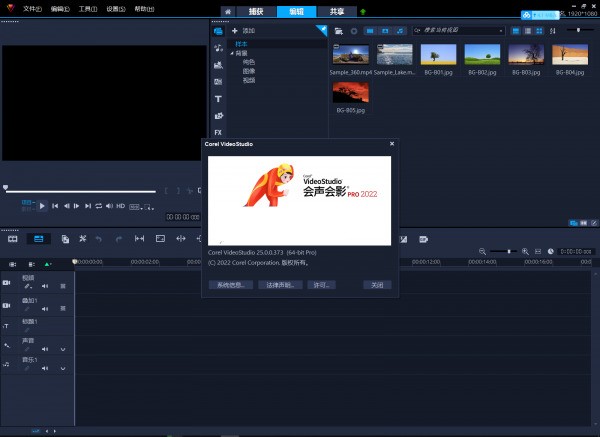600x437 pixels.
Task: Expand the 音乐1 track chevron
Action: [63, 369]
